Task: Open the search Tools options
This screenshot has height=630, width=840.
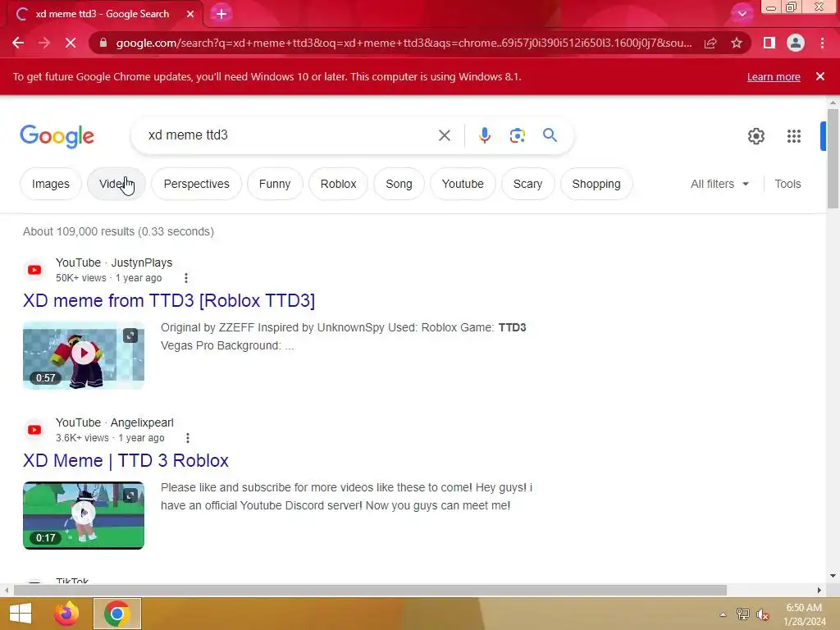Action: 787,184
